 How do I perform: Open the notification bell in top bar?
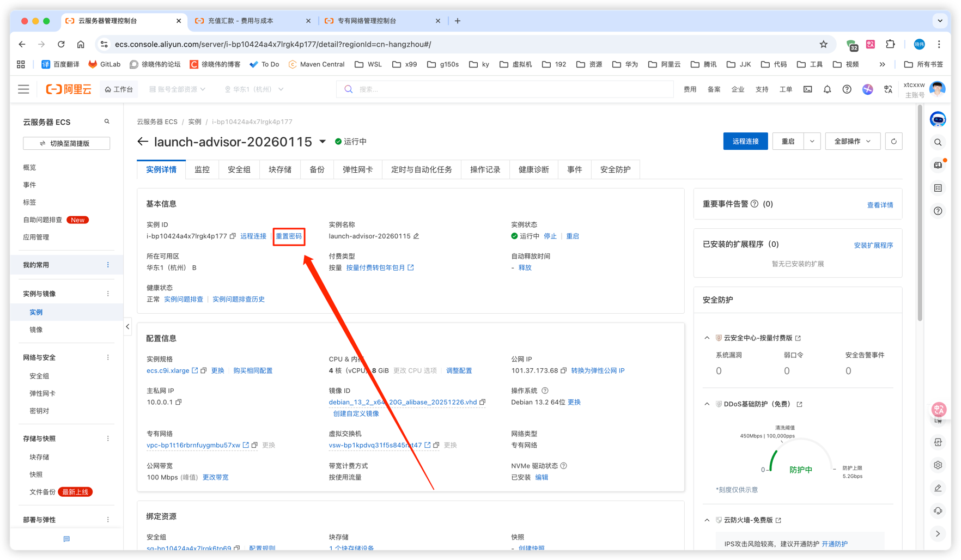click(827, 89)
